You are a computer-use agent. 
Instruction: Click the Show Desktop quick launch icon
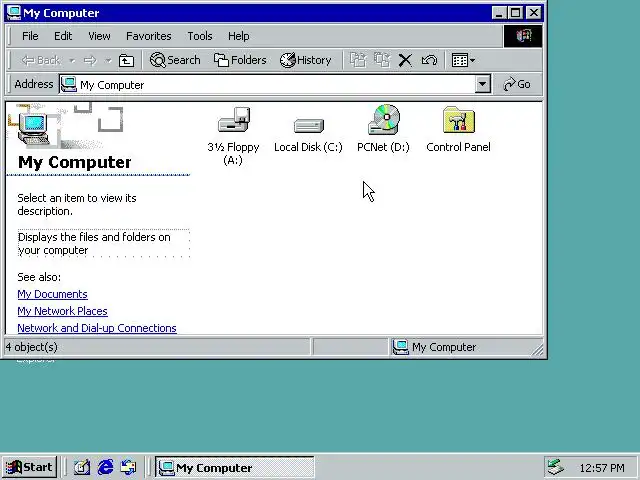[82, 467]
